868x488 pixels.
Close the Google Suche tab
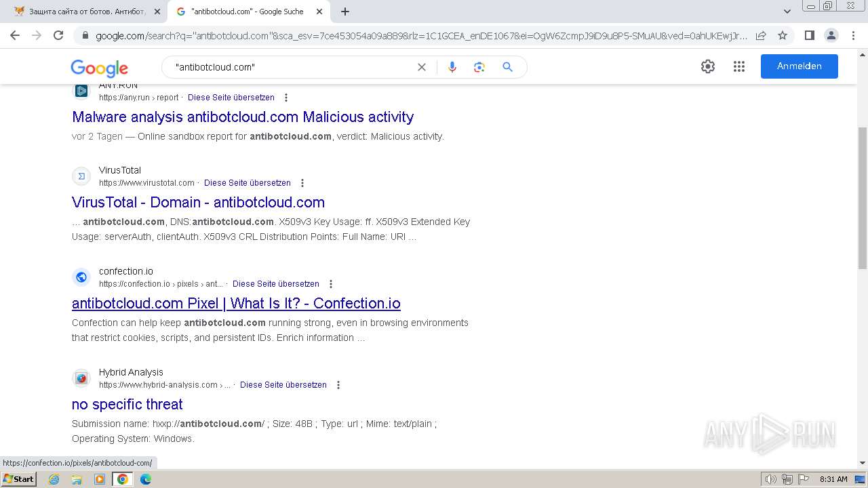(319, 12)
